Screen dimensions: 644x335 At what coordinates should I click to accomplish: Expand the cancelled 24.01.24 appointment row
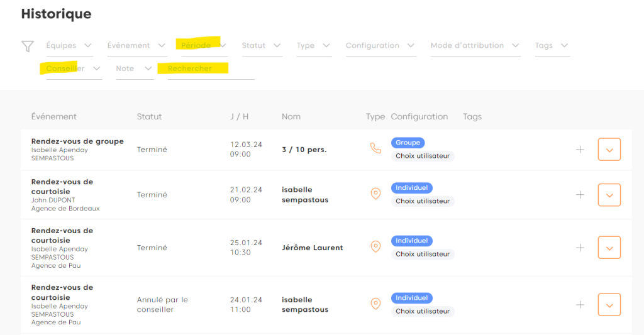pyautogui.click(x=609, y=305)
